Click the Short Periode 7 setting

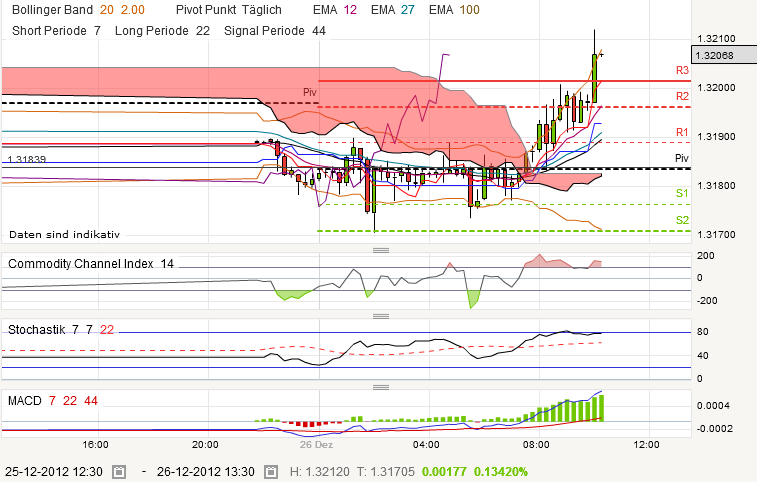point(56,31)
